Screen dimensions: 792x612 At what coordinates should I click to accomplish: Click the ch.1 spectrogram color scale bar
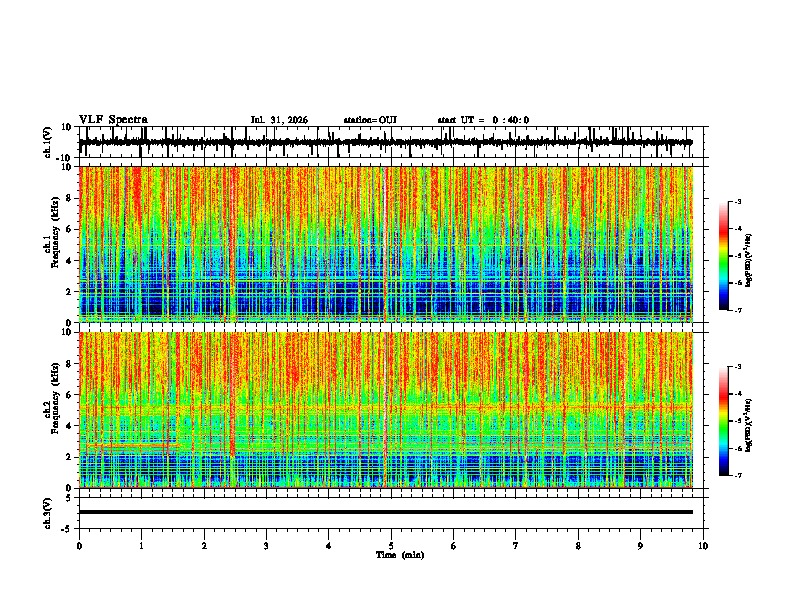(x=724, y=256)
